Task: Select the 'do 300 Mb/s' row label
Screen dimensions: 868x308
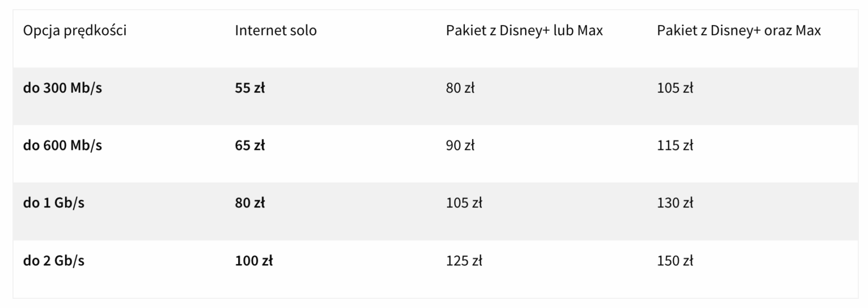Action: (x=62, y=88)
